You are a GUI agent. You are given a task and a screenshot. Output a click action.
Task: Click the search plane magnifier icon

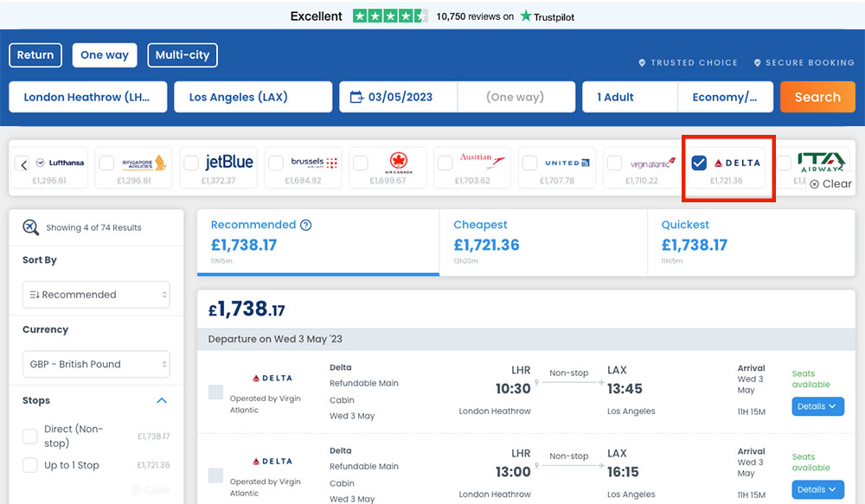click(30, 227)
